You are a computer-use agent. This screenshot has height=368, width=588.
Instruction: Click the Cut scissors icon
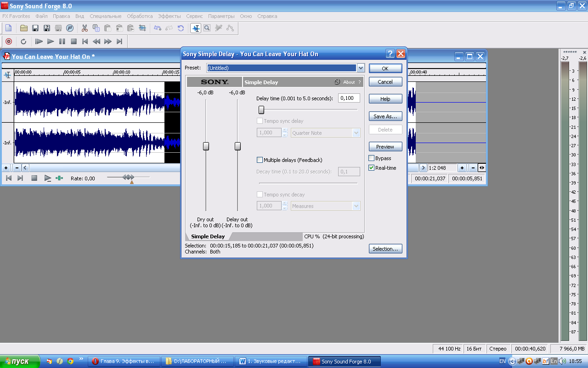85,28
